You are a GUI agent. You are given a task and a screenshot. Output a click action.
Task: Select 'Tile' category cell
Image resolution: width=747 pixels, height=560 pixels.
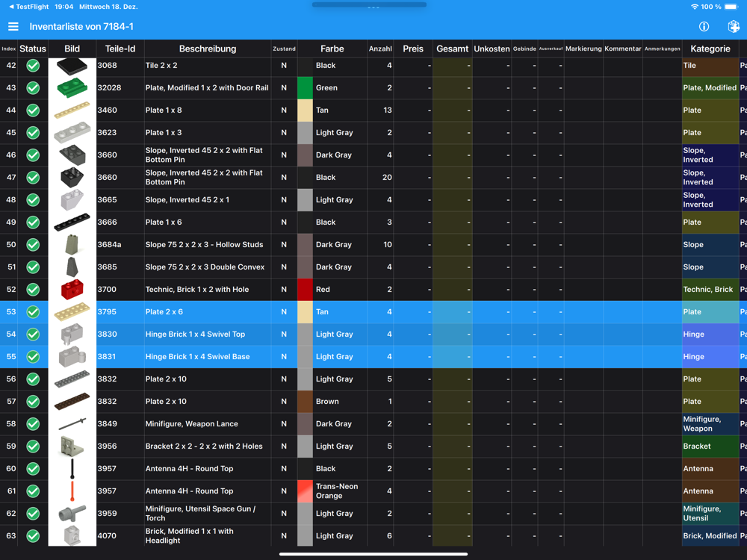point(710,66)
